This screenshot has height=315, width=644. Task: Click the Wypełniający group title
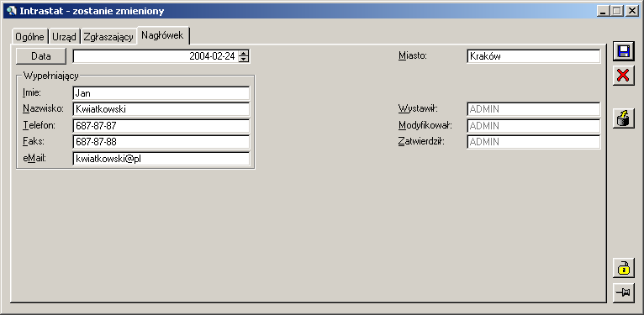coord(51,76)
